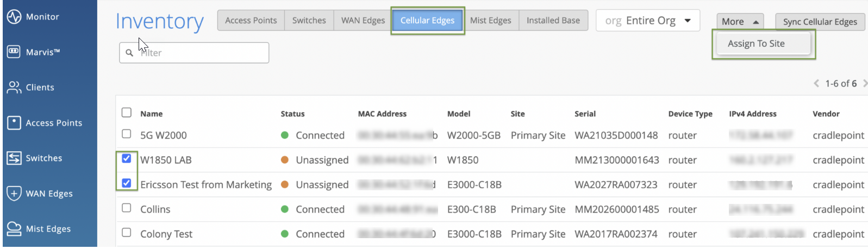Click the WAN Edges sidebar icon

[x=14, y=194]
